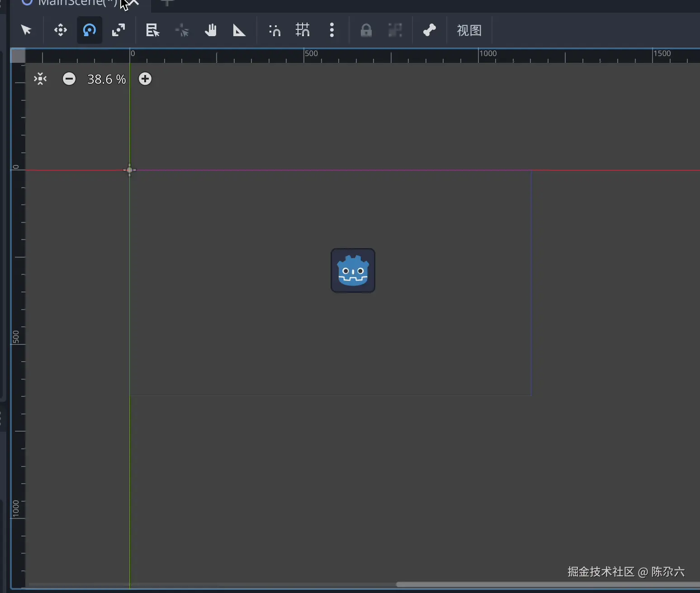The width and height of the screenshot is (700, 593).
Task: Click the Godot icon sprite in viewport
Action: [x=353, y=270]
